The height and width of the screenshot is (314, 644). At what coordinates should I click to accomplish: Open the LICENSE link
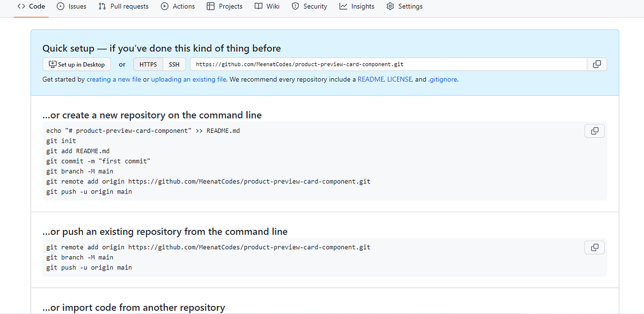point(399,79)
